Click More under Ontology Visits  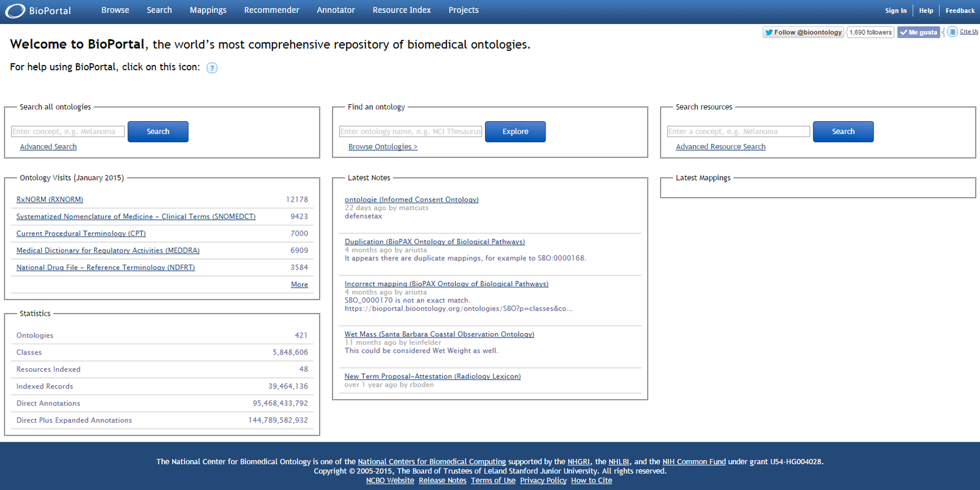click(x=300, y=285)
